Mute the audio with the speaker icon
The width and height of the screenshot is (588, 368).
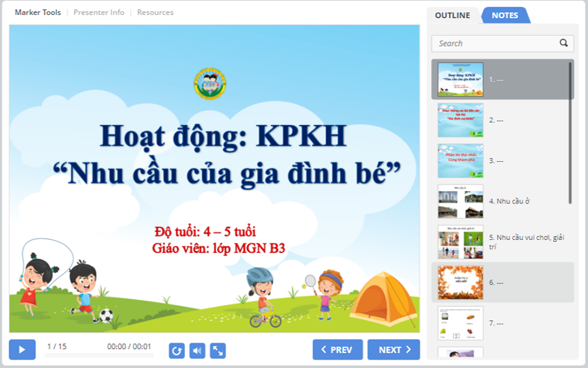[198, 350]
